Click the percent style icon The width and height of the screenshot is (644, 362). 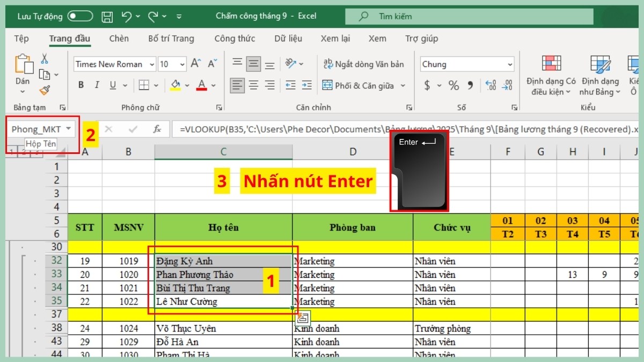(x=453, y=85)
